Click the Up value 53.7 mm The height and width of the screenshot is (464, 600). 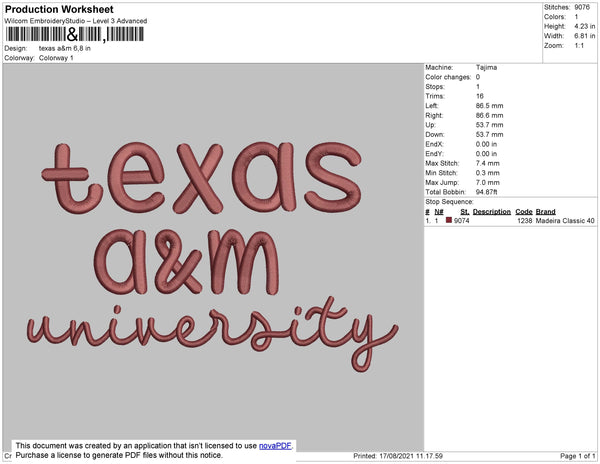(489, 125)
